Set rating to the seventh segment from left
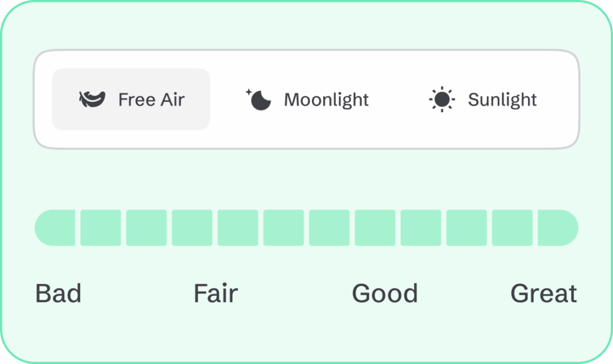Image resolution: width=613 pixels, height=364 pixels. point(329,227)
